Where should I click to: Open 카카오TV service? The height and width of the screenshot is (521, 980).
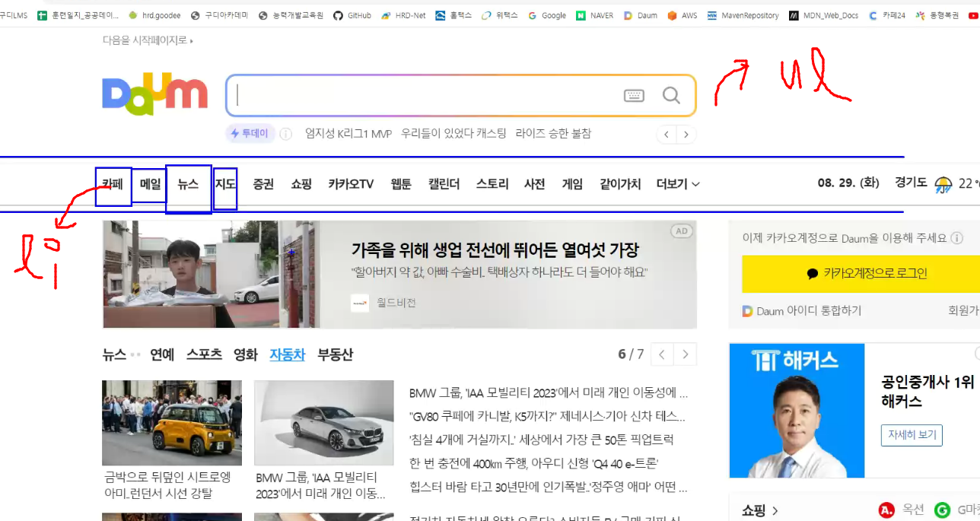351,184
